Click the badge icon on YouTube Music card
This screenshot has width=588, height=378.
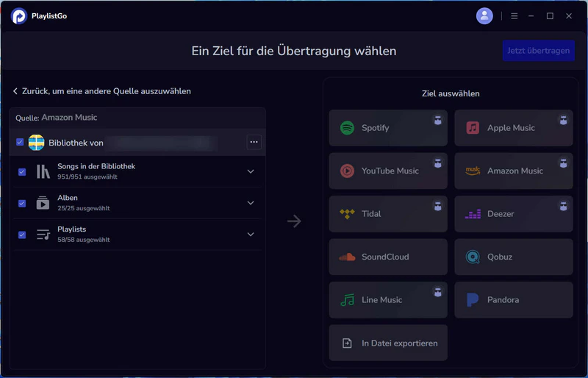(437, 163)
